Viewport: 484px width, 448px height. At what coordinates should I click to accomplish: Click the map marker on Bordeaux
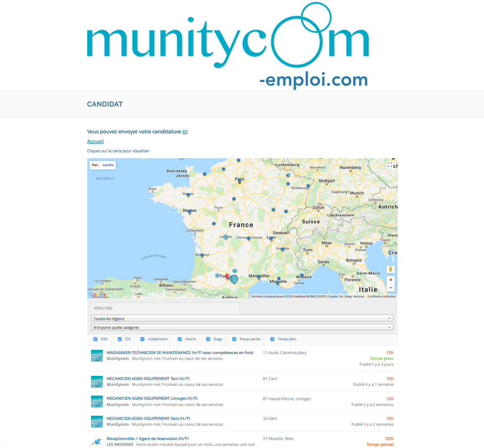pyautogui.click(x=202, y=255)
